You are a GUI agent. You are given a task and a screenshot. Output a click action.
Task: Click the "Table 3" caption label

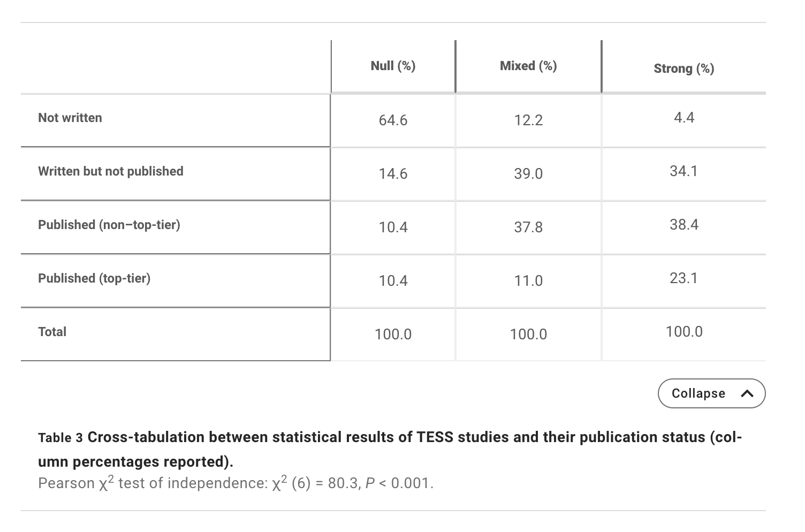(60, 438)
